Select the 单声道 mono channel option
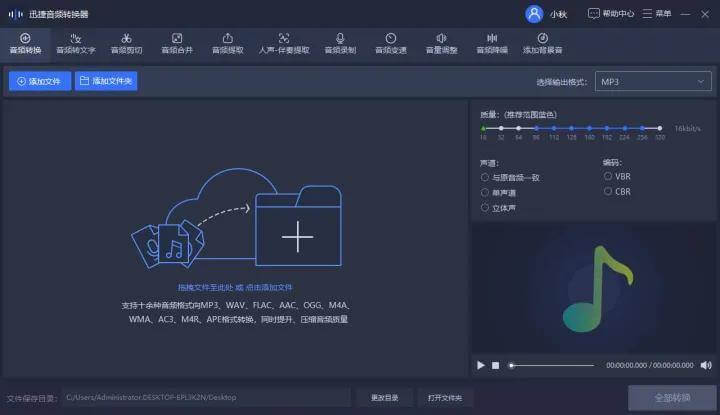This screenshot has width=720, height=415. point(498,192)
